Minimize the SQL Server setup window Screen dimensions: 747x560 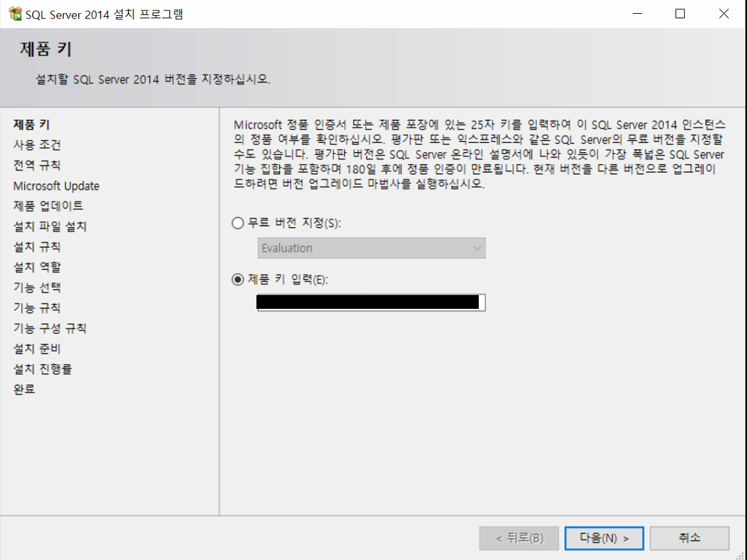click(637, 14)
